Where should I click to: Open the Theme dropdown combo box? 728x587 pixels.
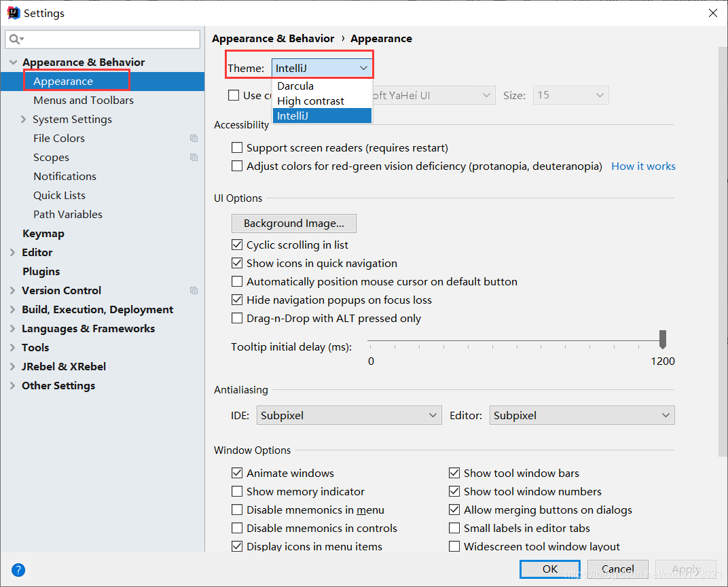322,68
